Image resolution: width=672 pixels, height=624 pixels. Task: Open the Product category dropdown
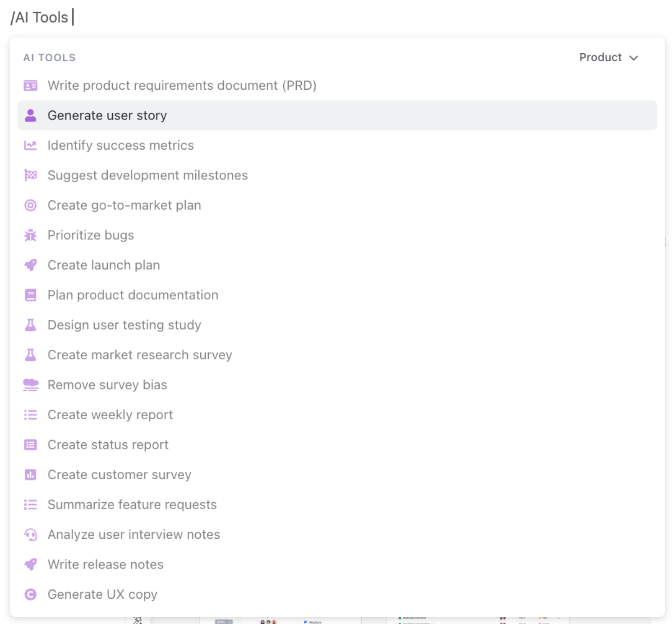click(608, 57)
